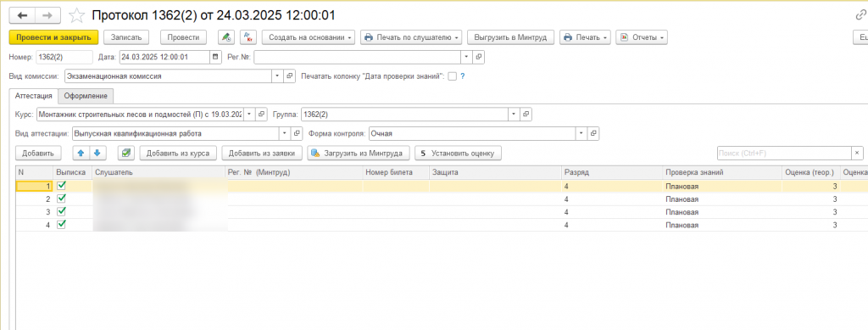Open the date calendar picker icon
The width and height of the screenshot is (868, 330).
pos(216,57)
